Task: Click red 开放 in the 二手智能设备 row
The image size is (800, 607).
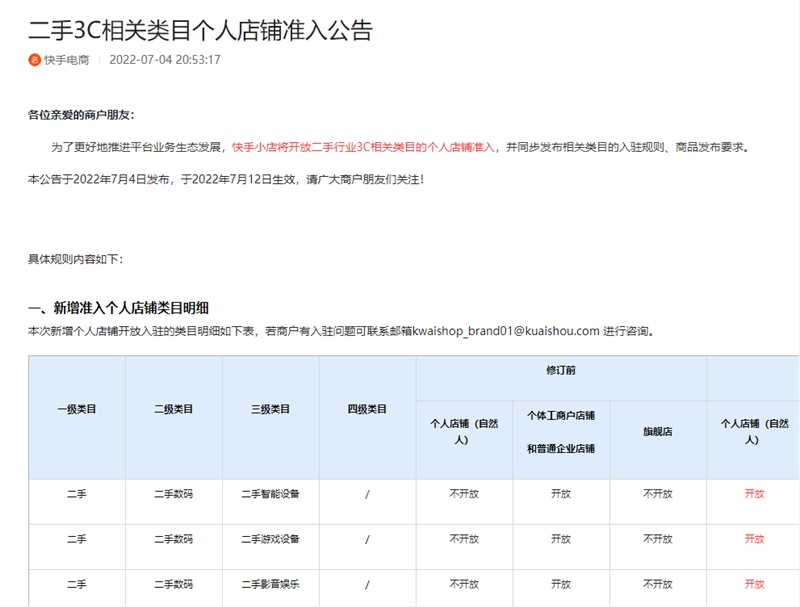Action: (754, 494)
